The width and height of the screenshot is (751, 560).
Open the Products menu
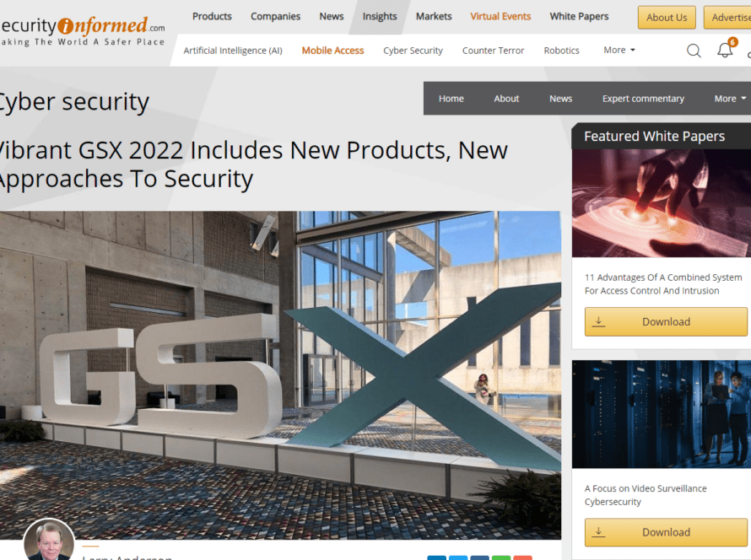[212, 16]
